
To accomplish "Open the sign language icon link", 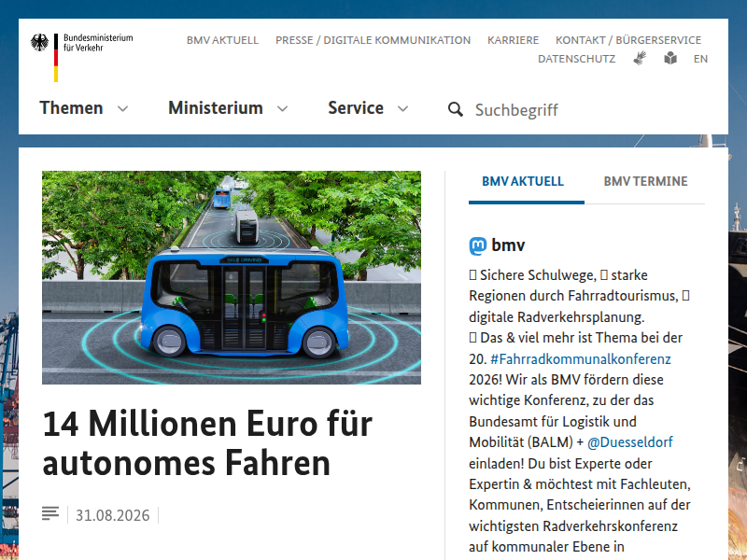I will pos(640,58).
